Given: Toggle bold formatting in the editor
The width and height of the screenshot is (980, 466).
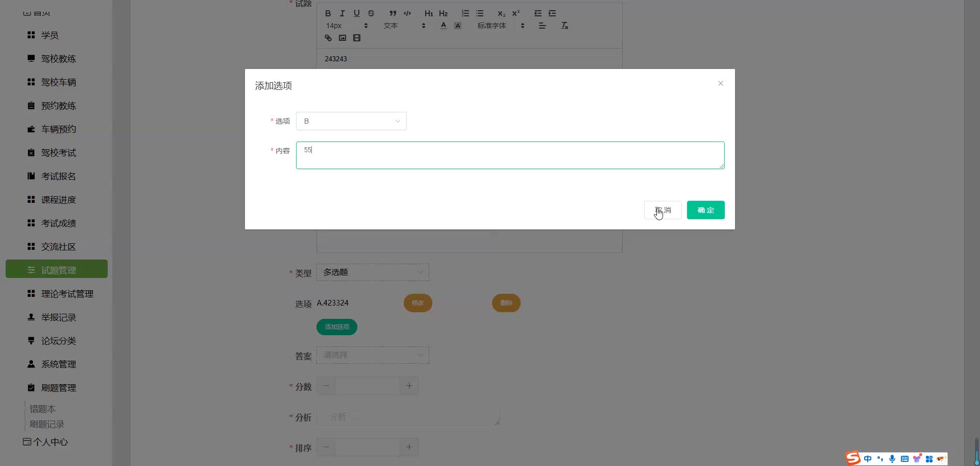Looking at the screenshot, I should click(328, 13).
